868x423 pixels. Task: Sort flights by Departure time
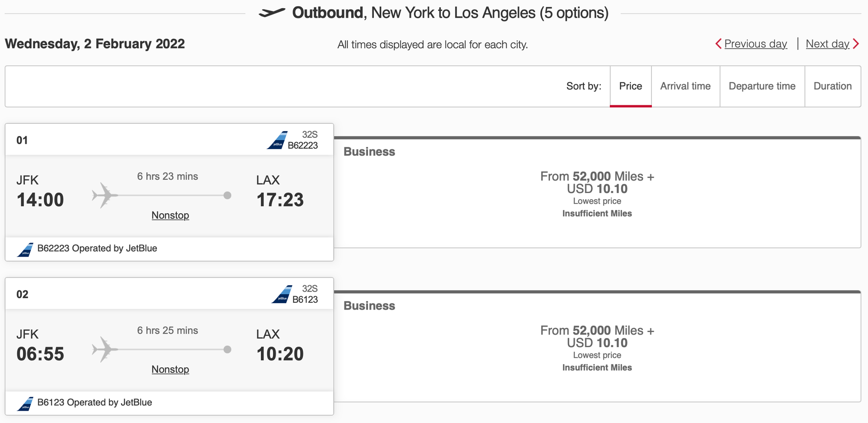pos(762,86)
